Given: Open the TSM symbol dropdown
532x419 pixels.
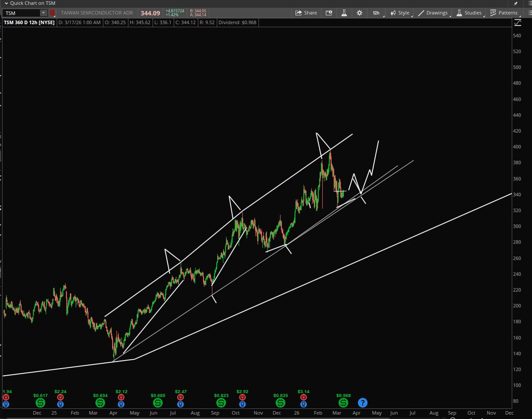Looking at the screenshot, I should [43, 13].
